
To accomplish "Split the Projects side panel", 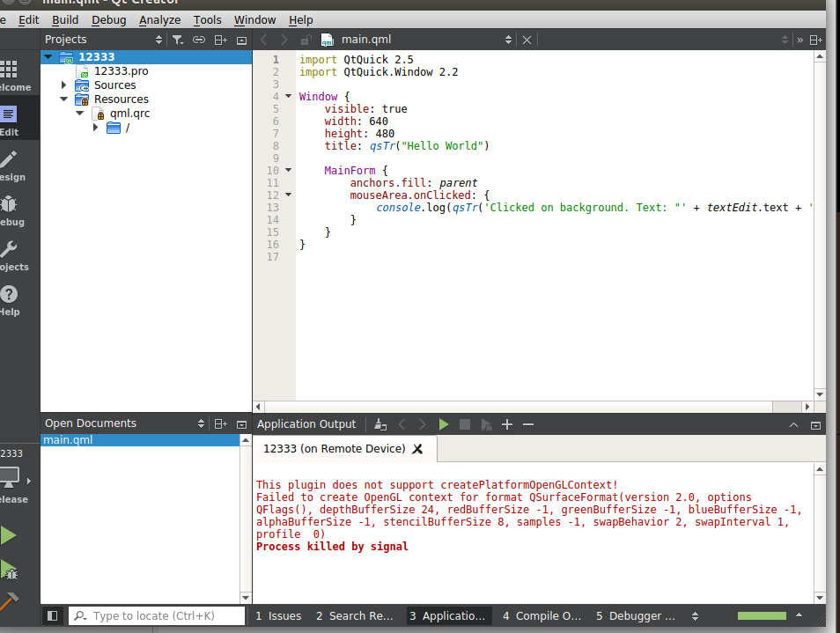I will (221, 40).
